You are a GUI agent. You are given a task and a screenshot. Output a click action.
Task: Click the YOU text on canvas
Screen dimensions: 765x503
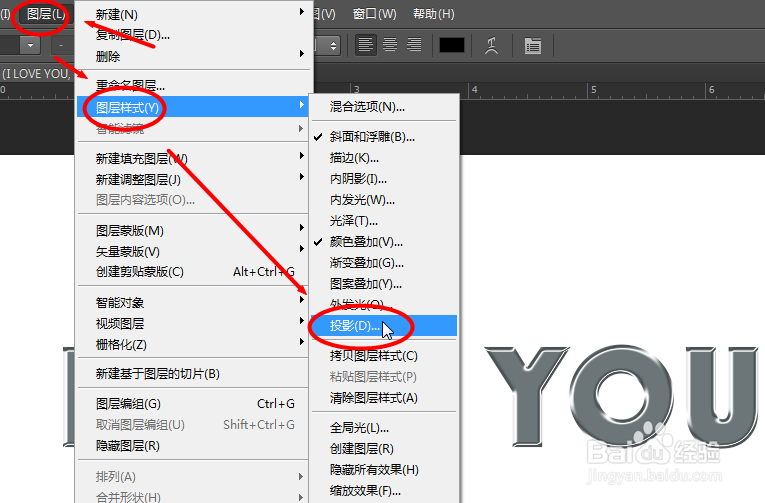621,395
